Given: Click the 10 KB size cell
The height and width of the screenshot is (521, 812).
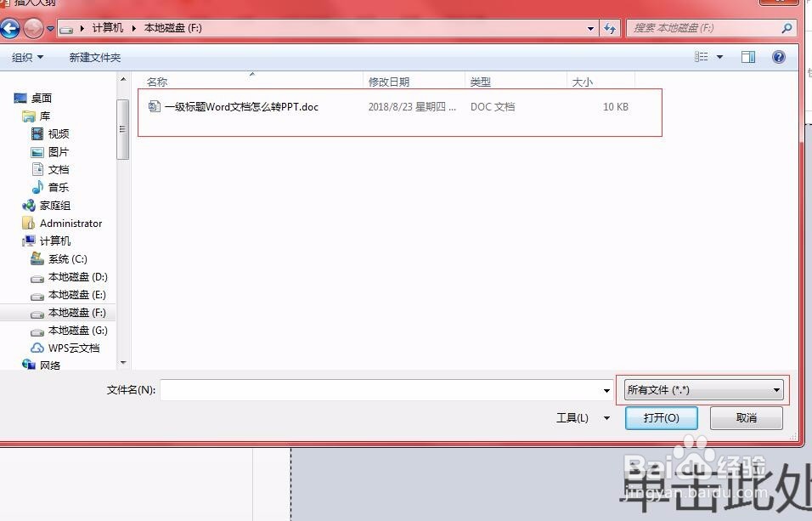Looking at the screenshot, I should 615,107.
